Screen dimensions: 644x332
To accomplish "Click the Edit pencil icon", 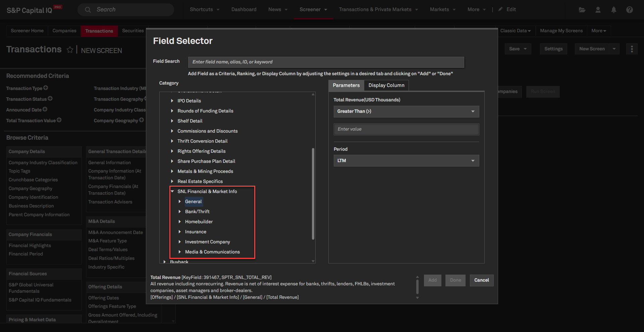I will pyautogui.click(x=500, y=9).
